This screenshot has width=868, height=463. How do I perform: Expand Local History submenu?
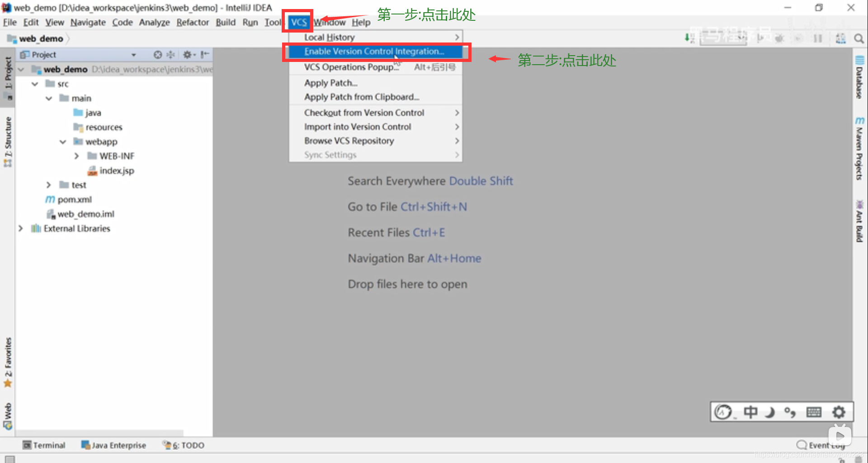(376, 37)
